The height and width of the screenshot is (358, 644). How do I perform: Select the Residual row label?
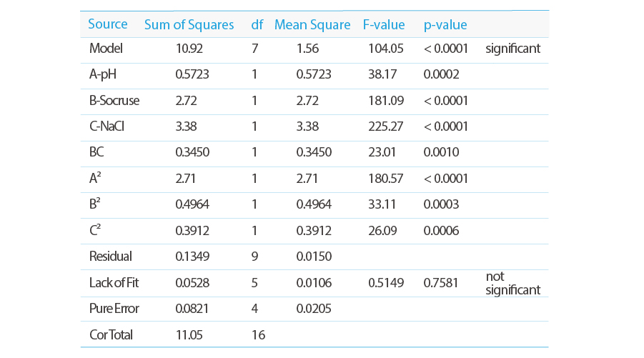pyautogui.click(x=111, y=257)
